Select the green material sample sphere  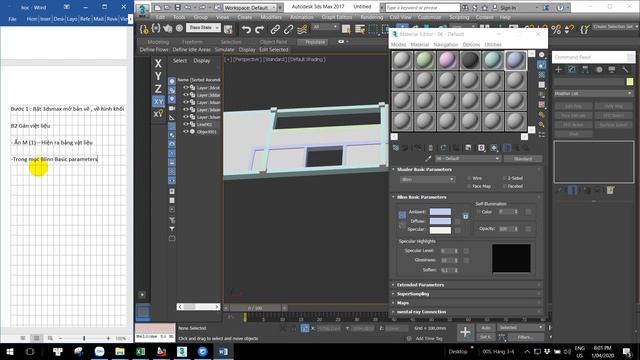tap(424, 60)
